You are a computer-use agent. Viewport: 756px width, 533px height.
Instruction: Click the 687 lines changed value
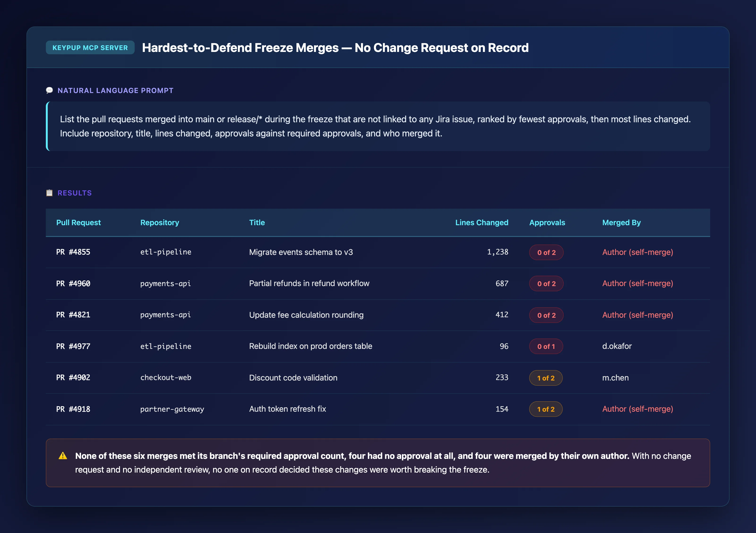point(502,283)
